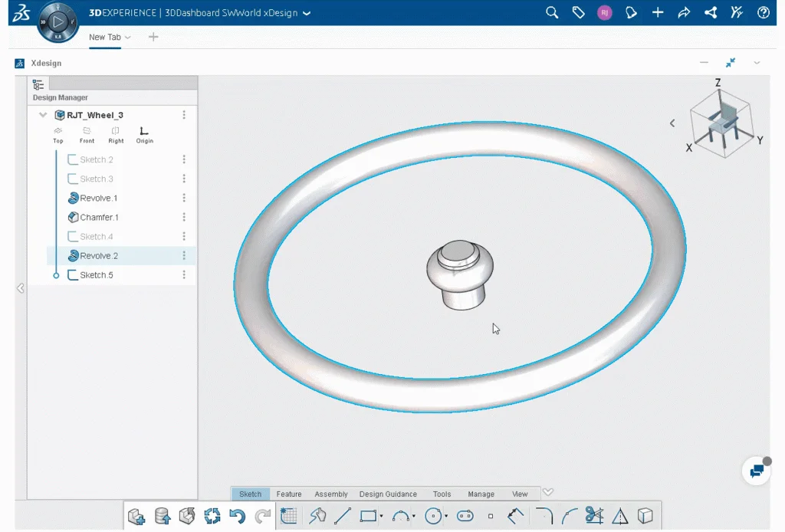Image resolution: width=785 pixels, height=532 pixels.
Task: Open the options menu for Chamfer.1
Action: tap(184, 217)
